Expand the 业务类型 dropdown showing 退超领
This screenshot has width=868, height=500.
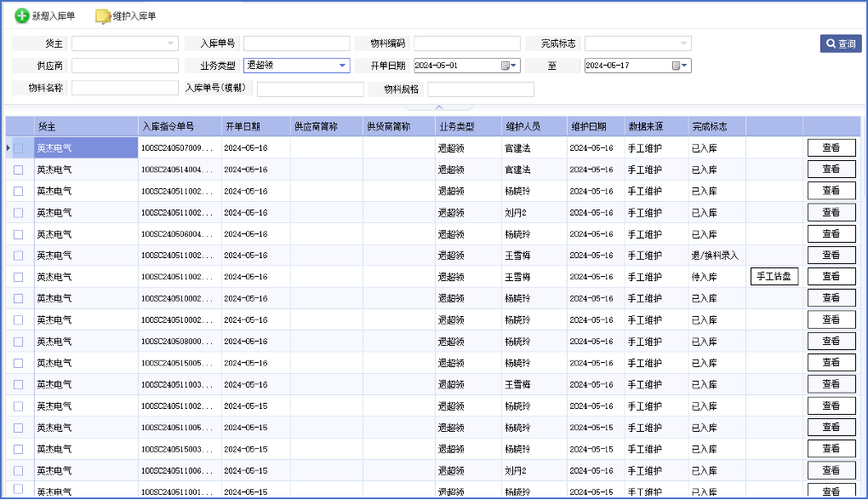(342, 66)
